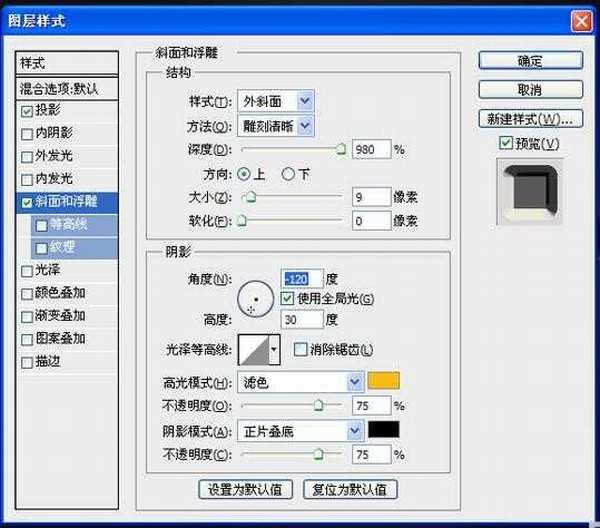Viewport: 600px width, 528px height.
Task: Click the black shadow color swatch
Action: point(383,430)
